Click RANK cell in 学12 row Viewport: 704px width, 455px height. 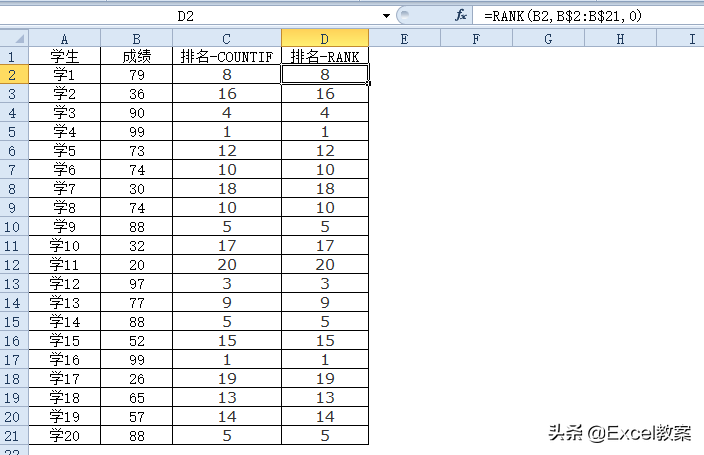(x=325, y=283)
